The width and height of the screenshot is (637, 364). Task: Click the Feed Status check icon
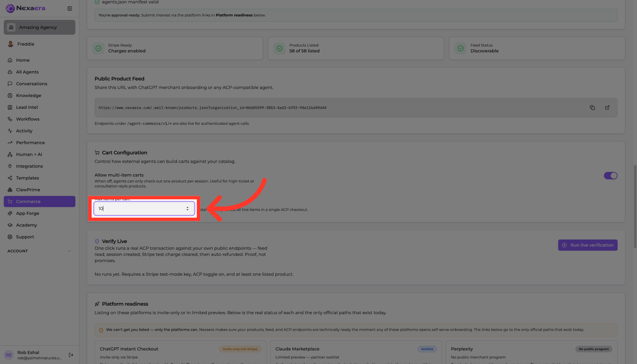[460, 48]
